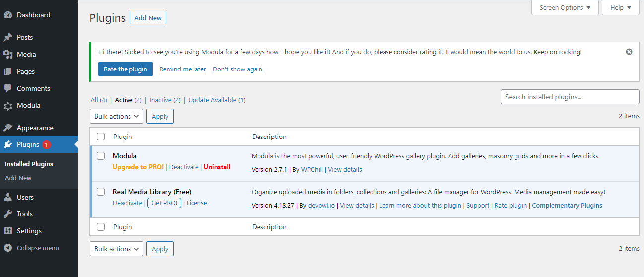Expand the Screen Options panel
Image resolution: width=644 pixels, height=277 pixels.
pos(565,7)
